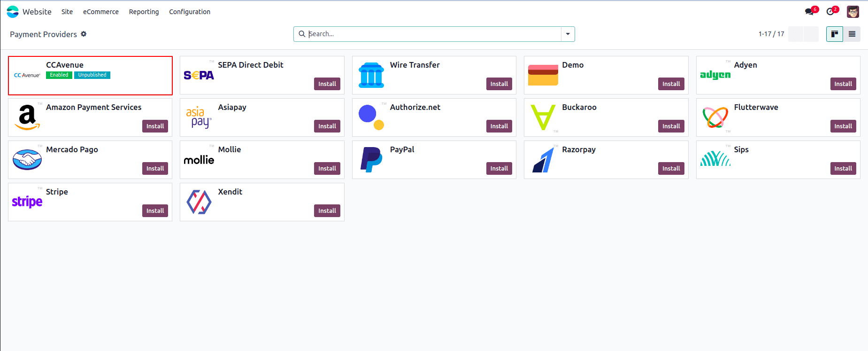Click the Mercado Pago handshake logo

coord(27,160)
